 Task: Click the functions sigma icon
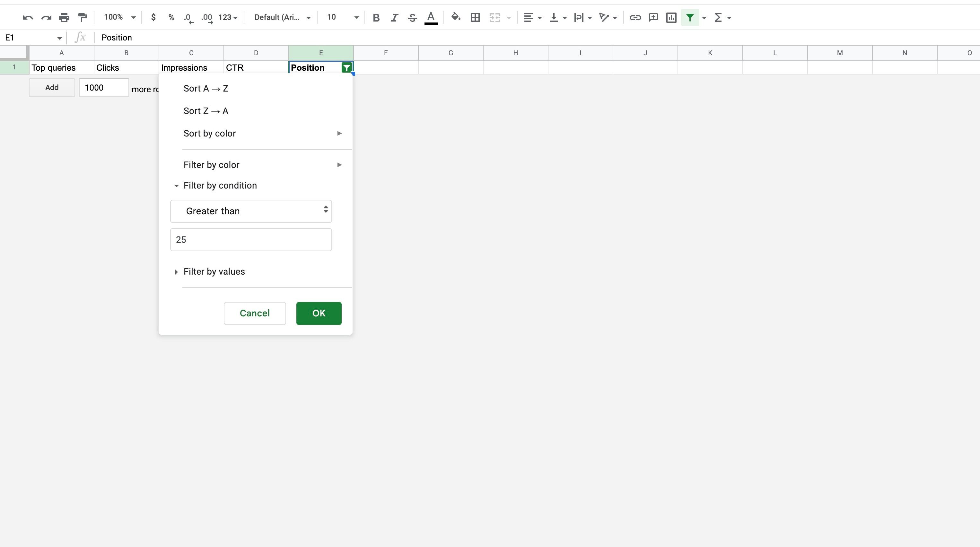718,18
